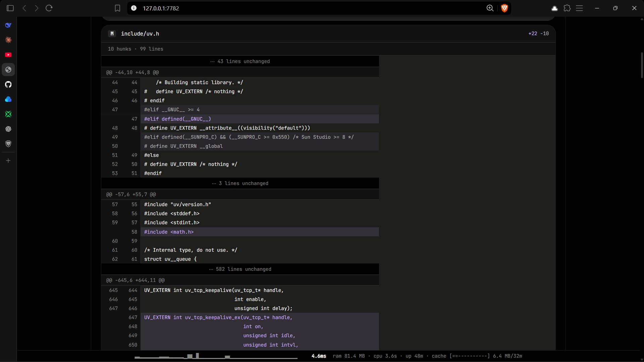This screenshot has height=362, width=644.
Task: Open the orange starburst sidebar shortcut
Action: coord(8,40)
